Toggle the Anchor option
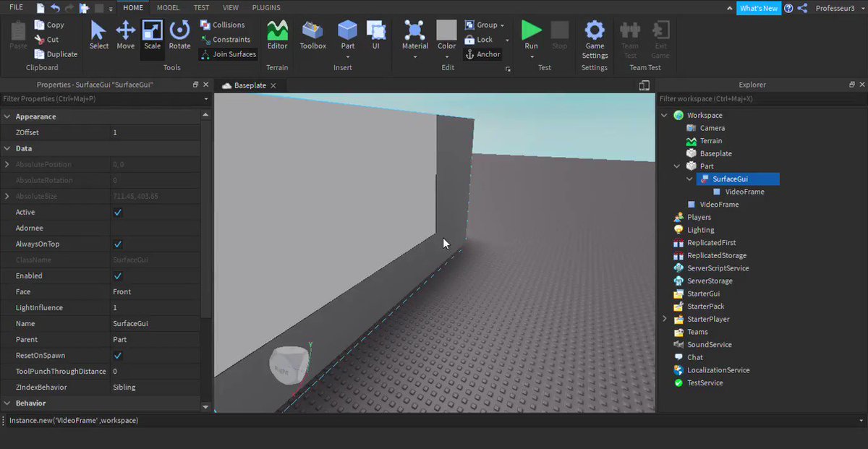868x449 pixels. [x=482, y=54]
